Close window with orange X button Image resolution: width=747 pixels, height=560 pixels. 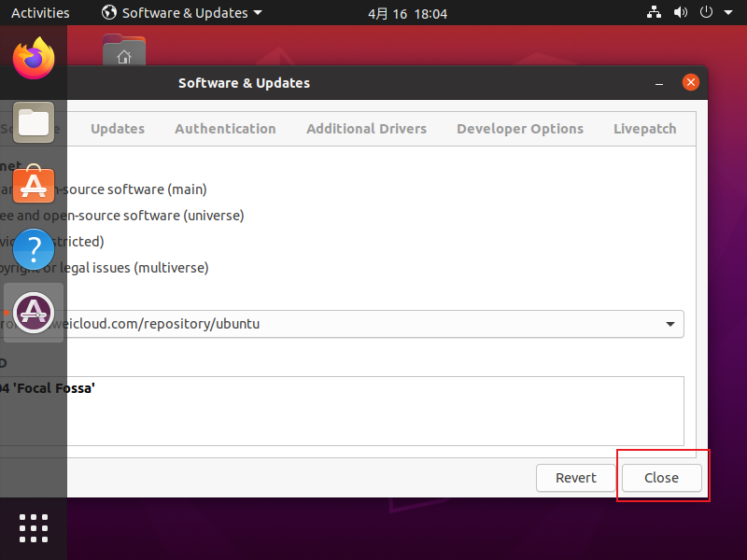(x=690, y=82)
